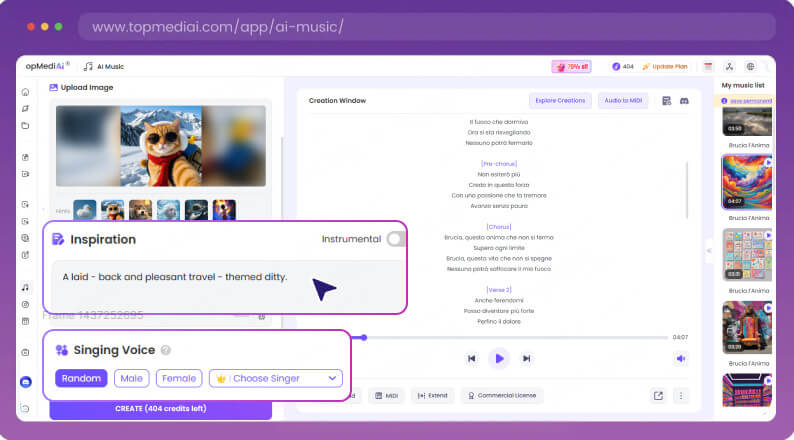Open the Choose Singer dropdown

(276, 378)
